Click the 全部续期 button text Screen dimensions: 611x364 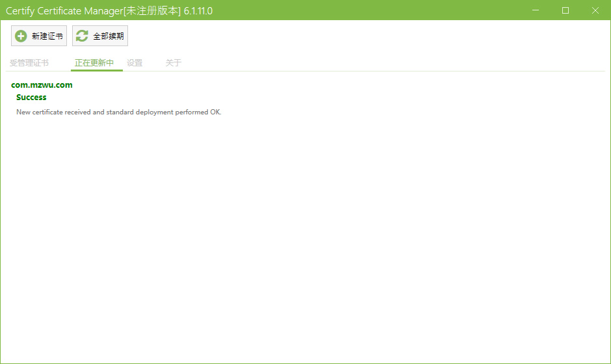[x=109, y=36]
